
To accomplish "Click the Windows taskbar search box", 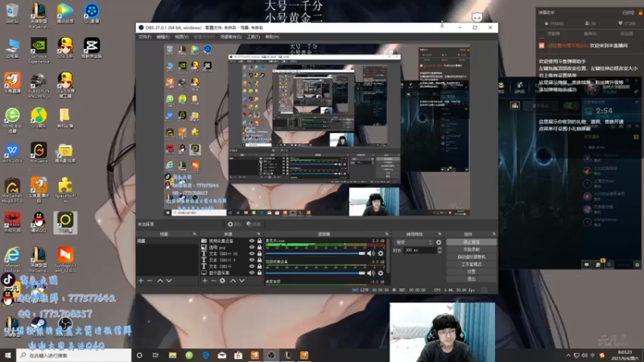I will [74, 356].
